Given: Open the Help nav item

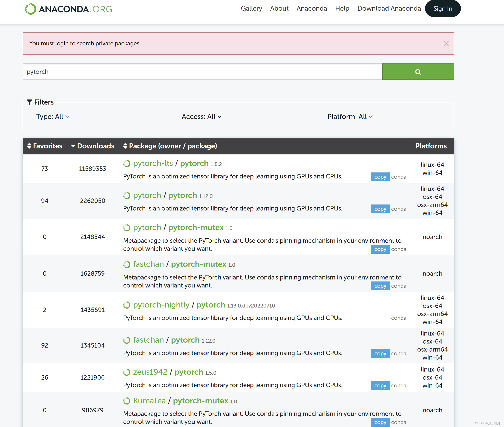Looking at the screenshot, I should (x=342, y=8).
